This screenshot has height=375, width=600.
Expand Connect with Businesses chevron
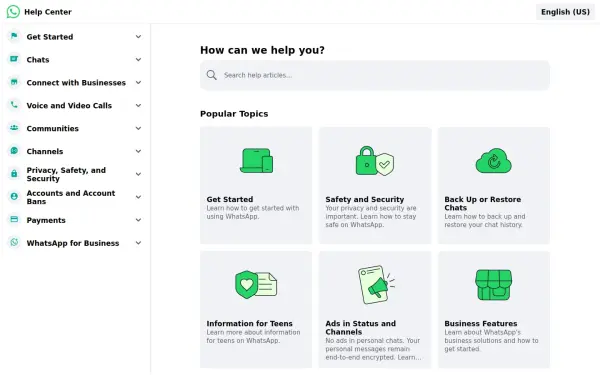point(138,83)
